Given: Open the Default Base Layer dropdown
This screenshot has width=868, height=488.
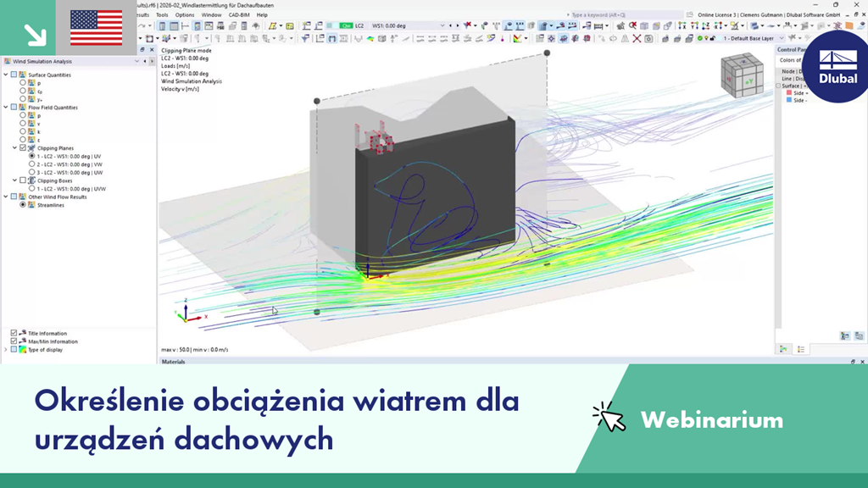Looking at the screenshot, I should 781,38.
